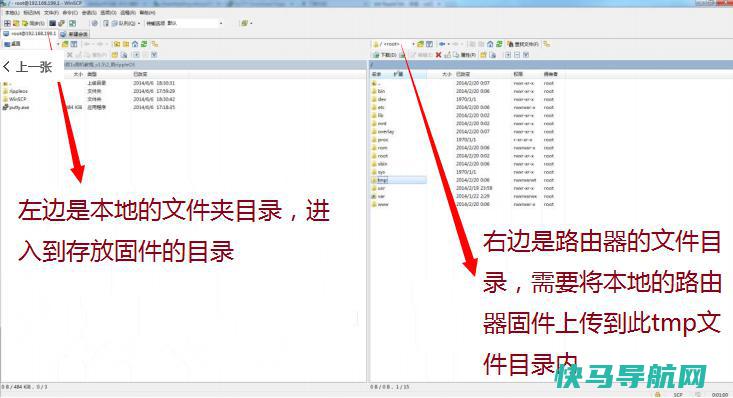
Task: Click the remote panel filter icon
Action: [x=429, y=44]
